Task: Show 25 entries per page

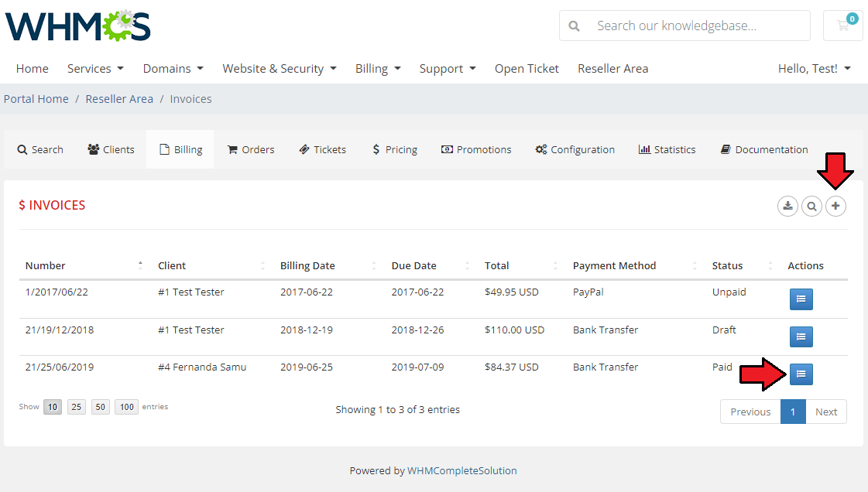Action: coord(77,407)
